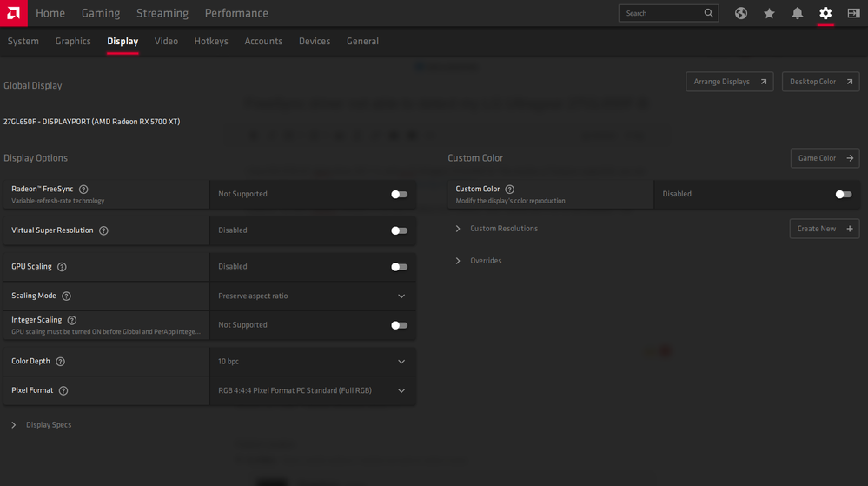Enable Custom Color toggle
Viewport: 868px width, 486px height.
click(844, 195)
